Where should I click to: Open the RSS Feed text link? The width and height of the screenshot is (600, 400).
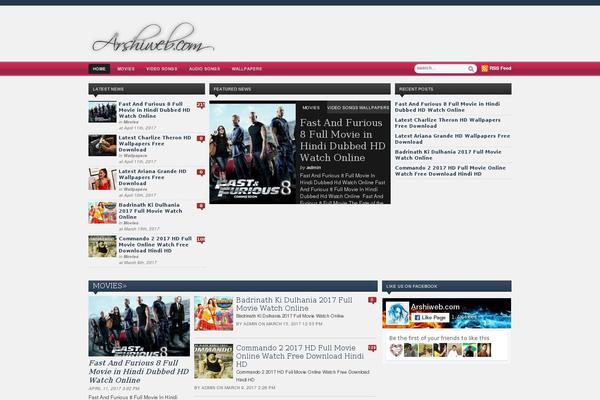click(x=500, y=68)
